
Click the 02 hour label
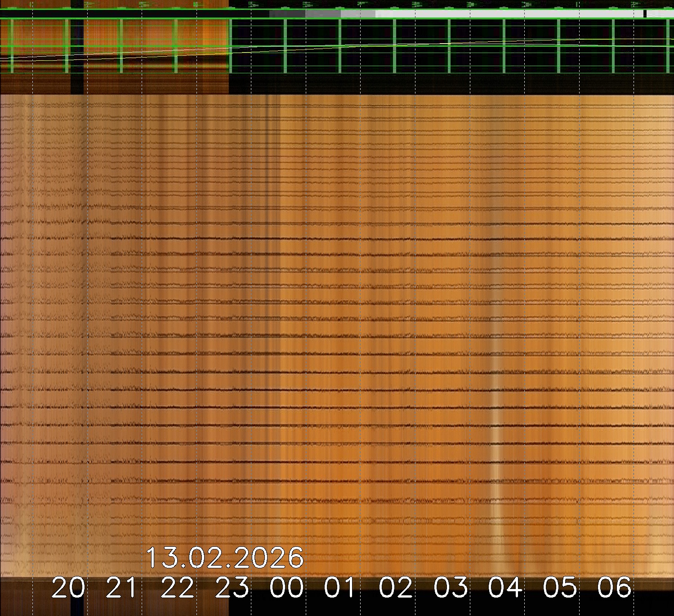396,588
